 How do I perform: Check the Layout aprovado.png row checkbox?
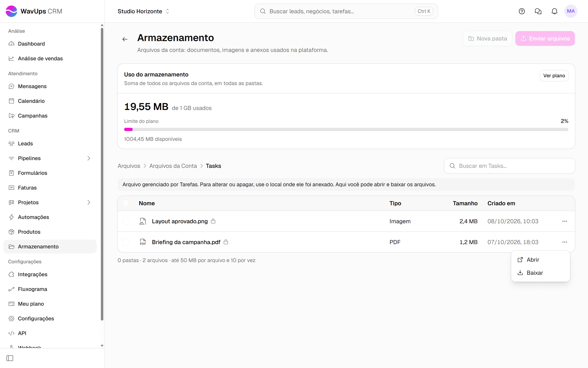[126, 221]
